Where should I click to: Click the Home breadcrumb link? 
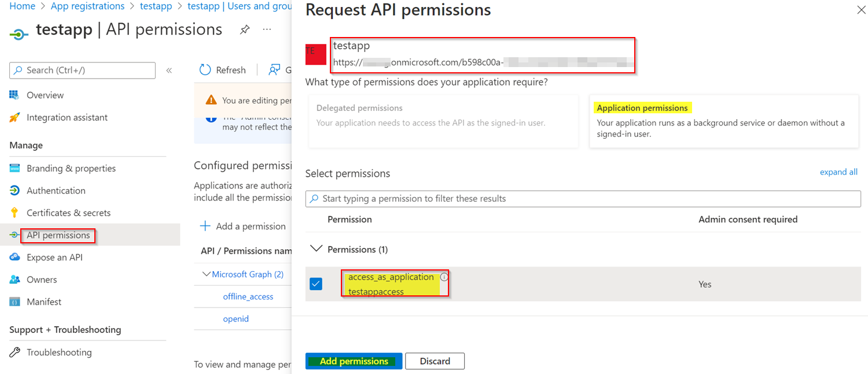point(22,6)
